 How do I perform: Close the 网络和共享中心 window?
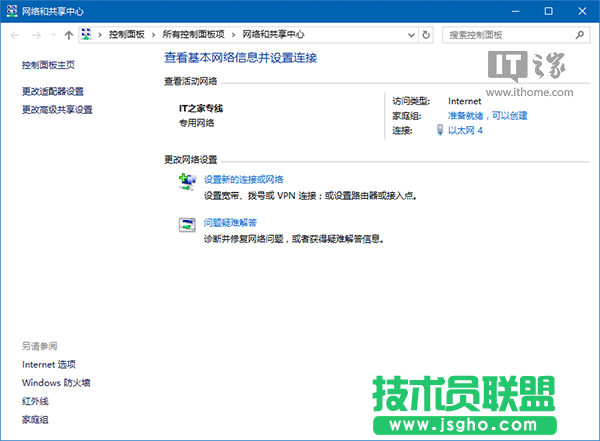coord(582,11)
